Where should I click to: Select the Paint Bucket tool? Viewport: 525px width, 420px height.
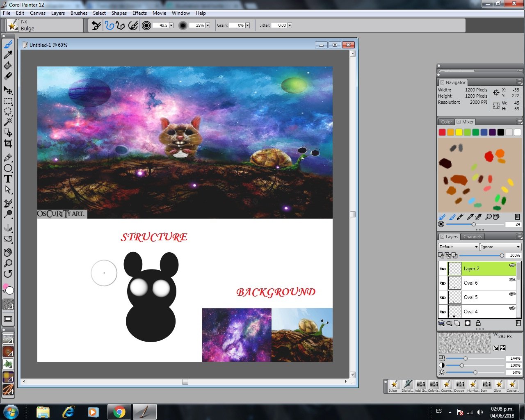tap(8, 66)
